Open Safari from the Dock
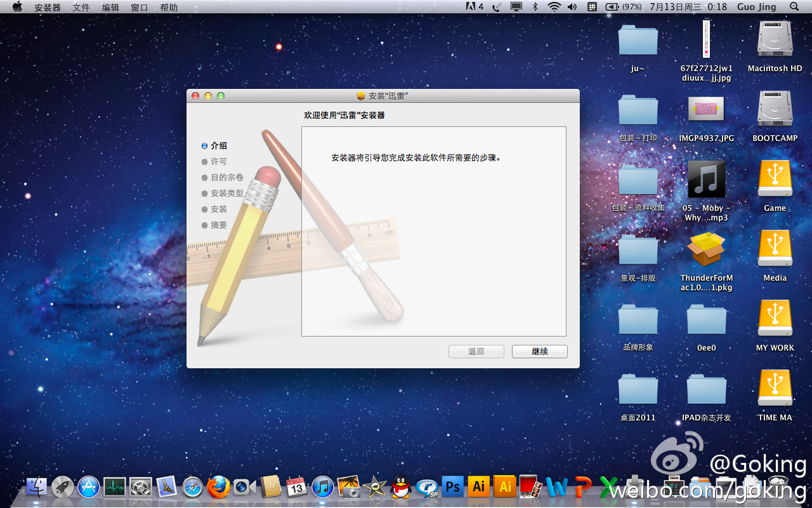This screenshot has height=508, width=812. point(193,487)
